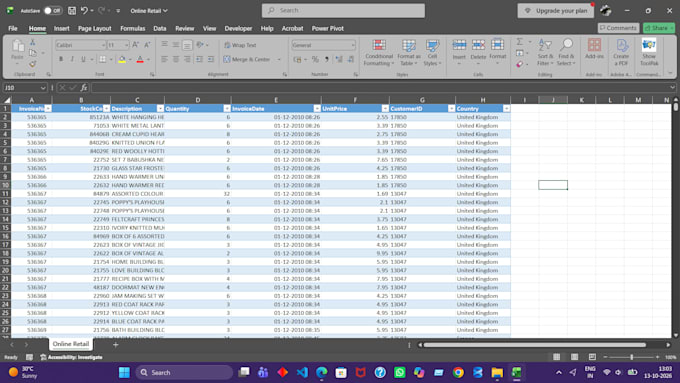Viewport: 680px width, 383px height.
Task: Click the top Search box
Action: 343,10
